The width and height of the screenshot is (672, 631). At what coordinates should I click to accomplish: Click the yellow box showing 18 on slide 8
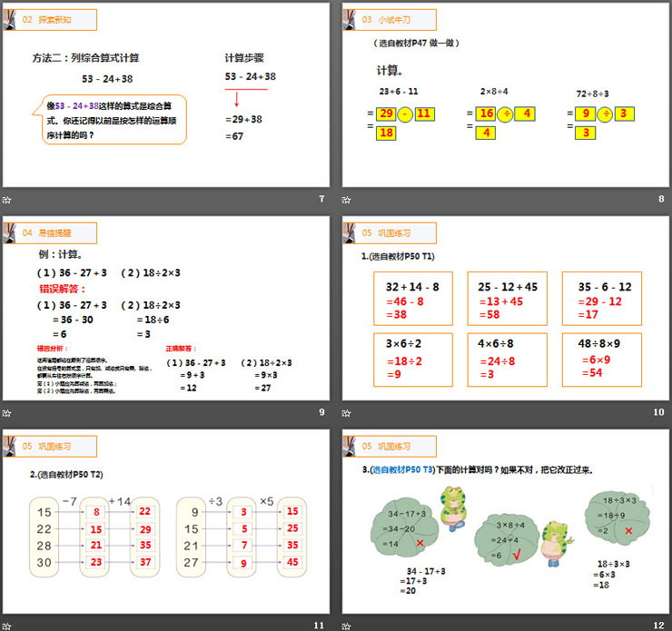tap(386, 133)
